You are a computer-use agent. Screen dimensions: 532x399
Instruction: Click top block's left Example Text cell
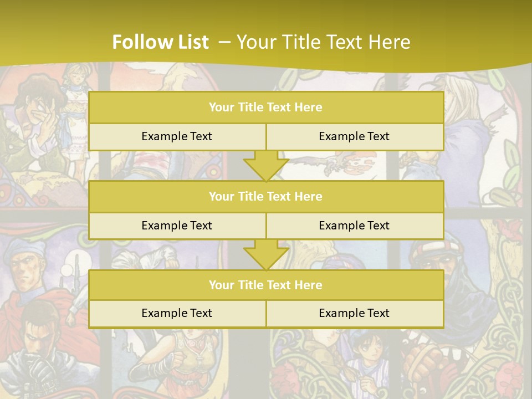pos(177,136)
